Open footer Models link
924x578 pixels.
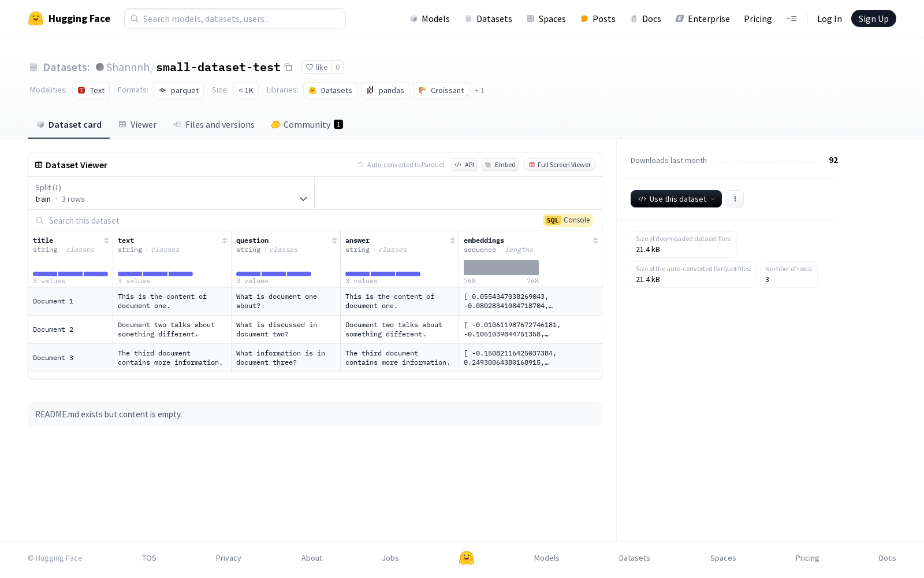click(x=546, y=558)
